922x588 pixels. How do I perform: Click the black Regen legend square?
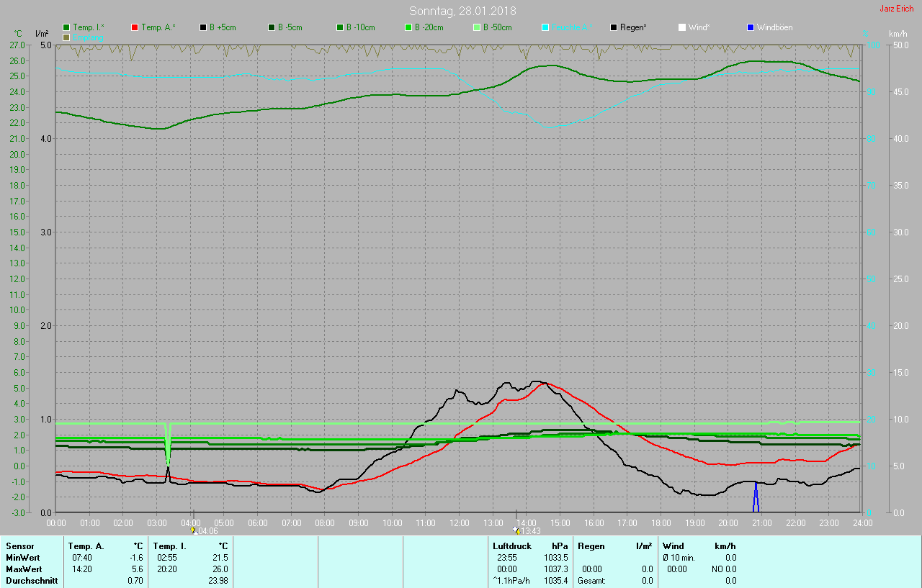pyautogui.click(x=614, y=27)
